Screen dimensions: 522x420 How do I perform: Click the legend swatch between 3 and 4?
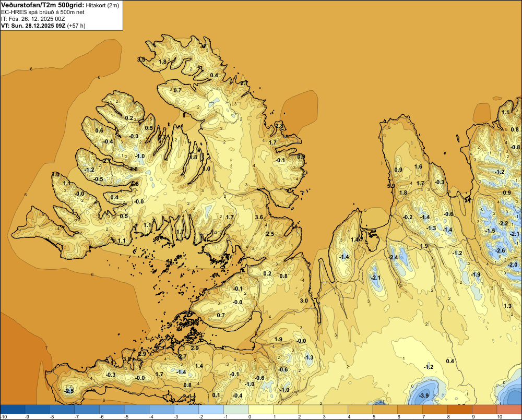336,409
